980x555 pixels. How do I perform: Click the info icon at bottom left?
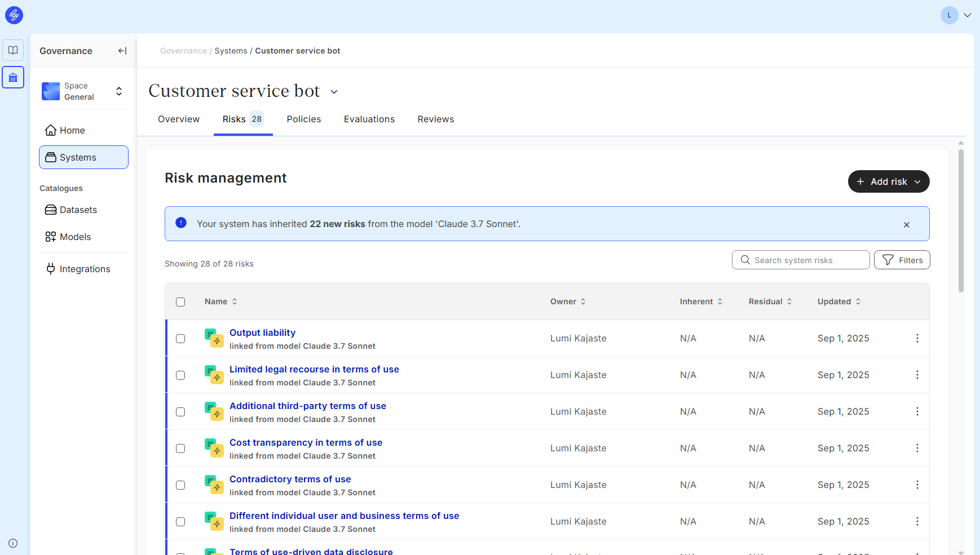point(13,543)
